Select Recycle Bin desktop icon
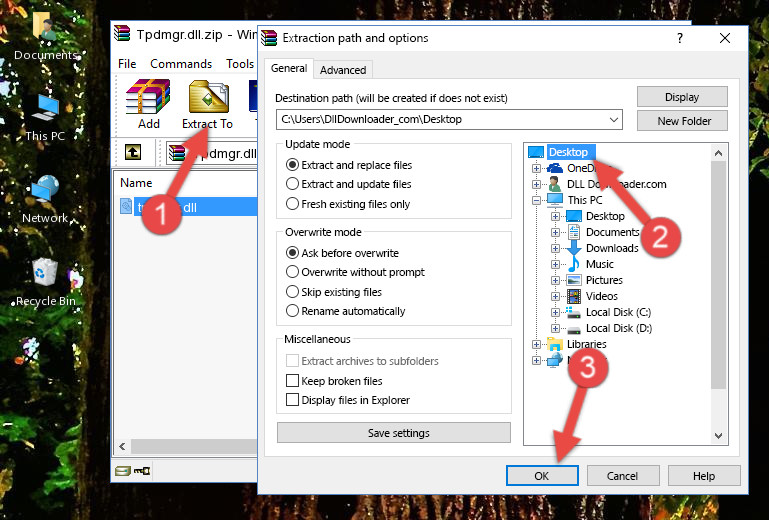 45,283
